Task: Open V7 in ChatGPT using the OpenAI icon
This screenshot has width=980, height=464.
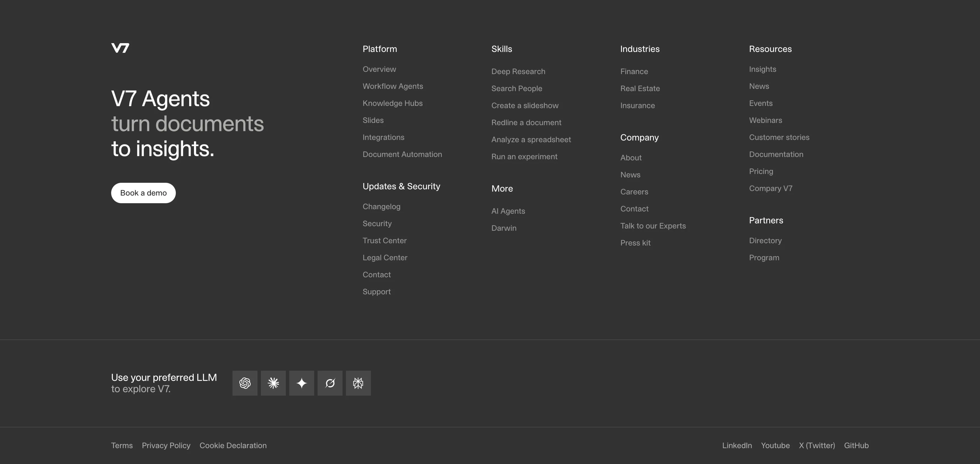Action: (x=245, y=383)
